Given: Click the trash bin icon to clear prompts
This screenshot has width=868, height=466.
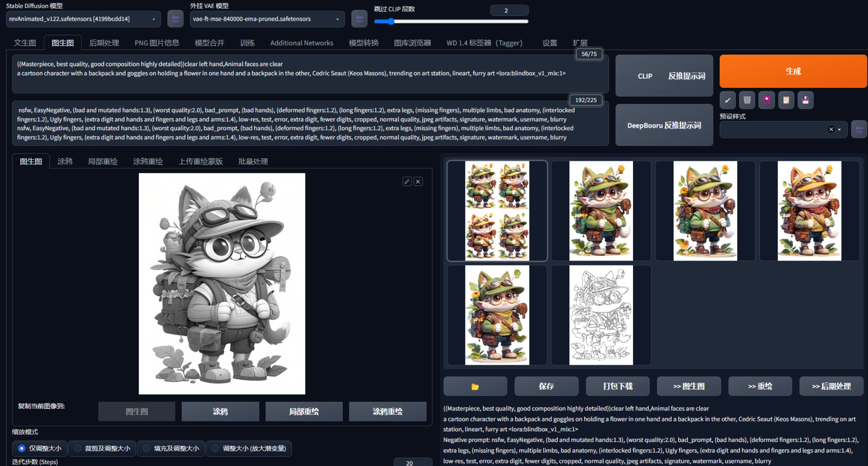Looking at the screenshot, I should coord(747,100).
